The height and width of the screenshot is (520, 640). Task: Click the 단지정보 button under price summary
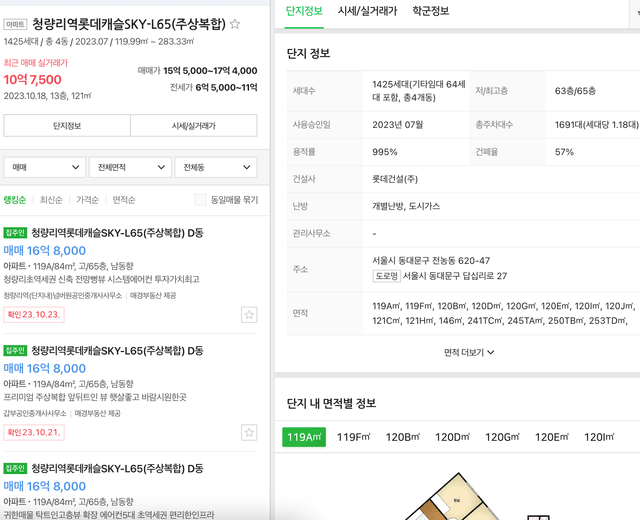tap(67, 126)
